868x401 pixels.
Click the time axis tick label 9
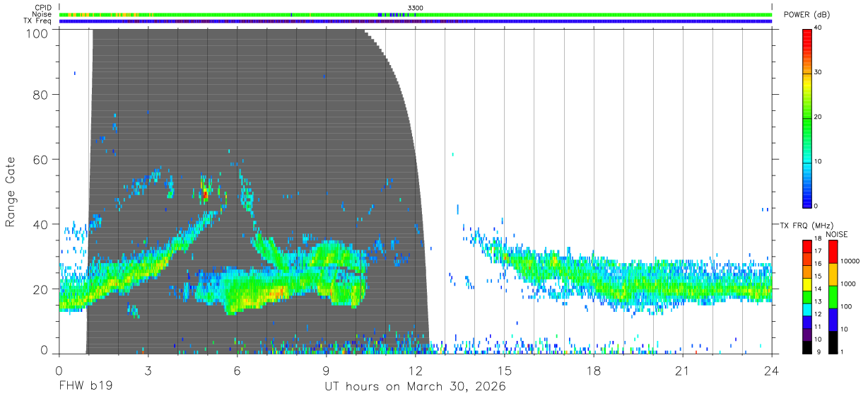coord(326,371)
